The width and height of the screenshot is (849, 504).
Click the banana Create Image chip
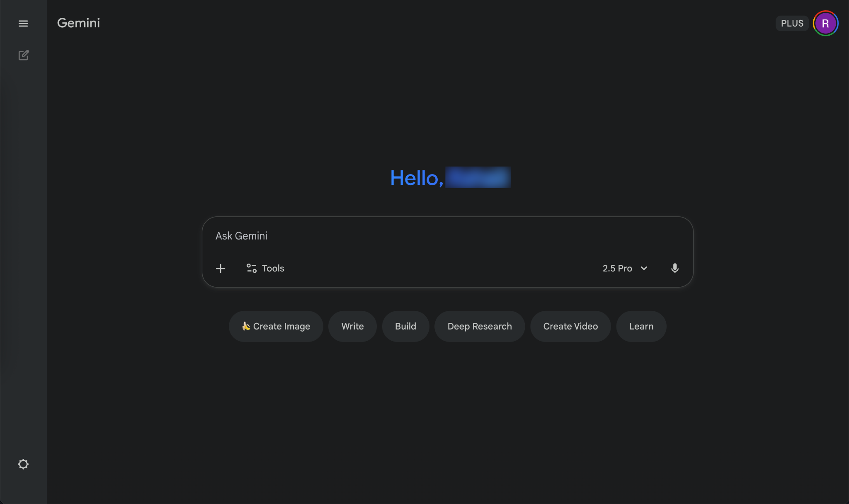coord(276,327)
